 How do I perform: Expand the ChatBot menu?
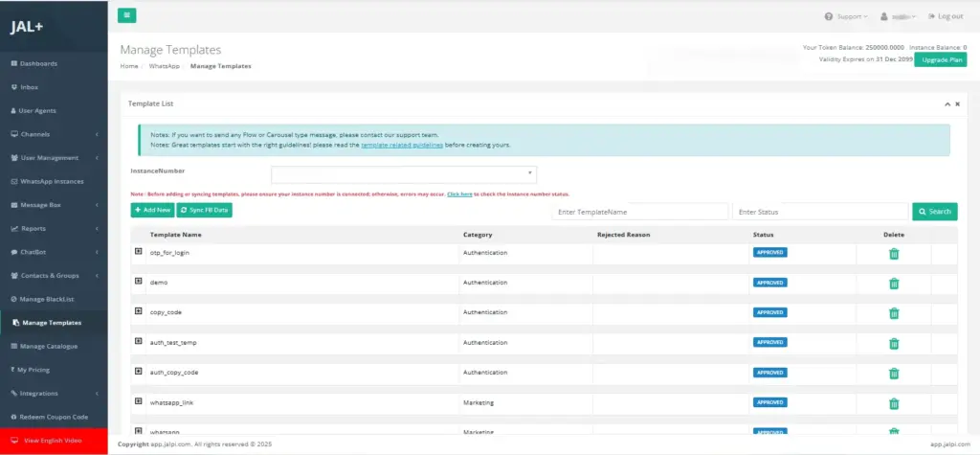point(54,252)
